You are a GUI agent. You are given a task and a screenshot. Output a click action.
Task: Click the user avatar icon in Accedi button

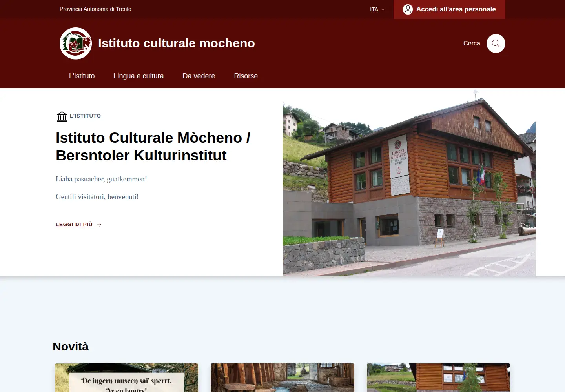(408, 9)
